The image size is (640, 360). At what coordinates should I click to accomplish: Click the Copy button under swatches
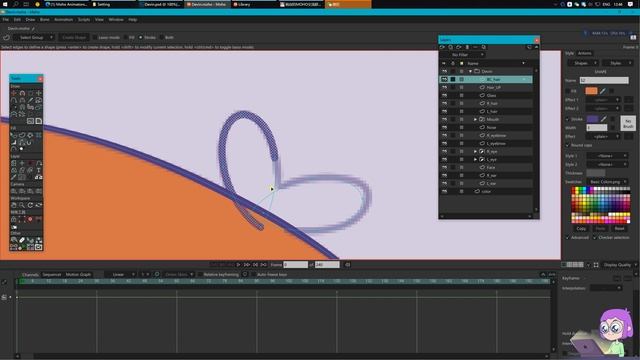(x=581, y=229)
